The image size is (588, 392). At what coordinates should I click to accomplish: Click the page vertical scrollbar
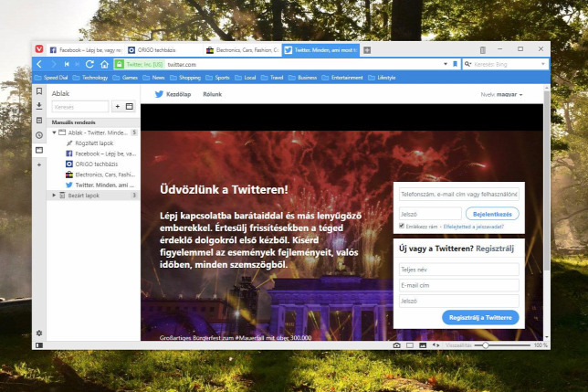(547, 180)
